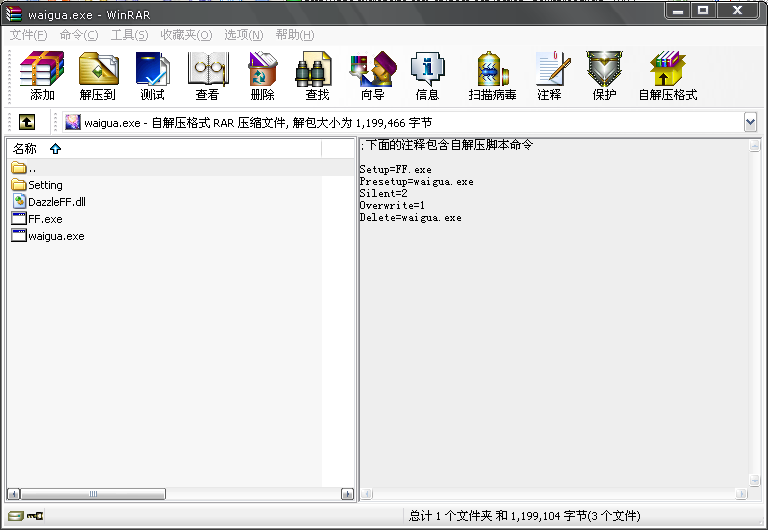Click the 添加 (Add) toolbar icon
Image resolution: width=768 pixels, height=530 pixels.
[42, 76]
